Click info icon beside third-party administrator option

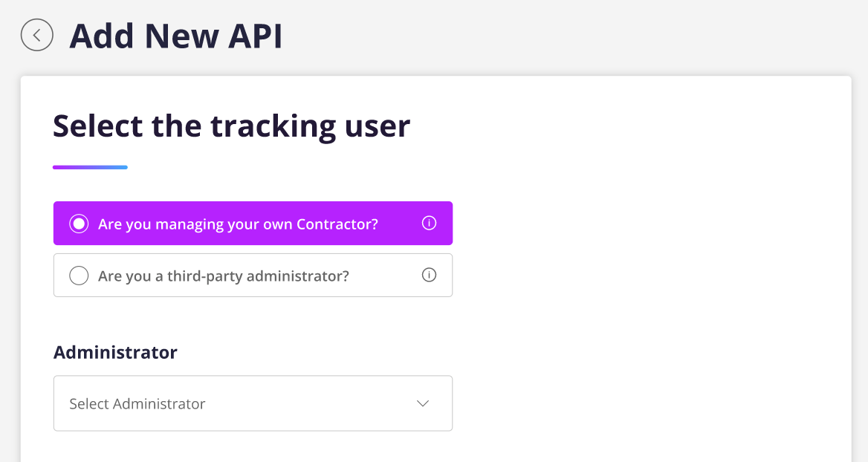coord(429,275)
